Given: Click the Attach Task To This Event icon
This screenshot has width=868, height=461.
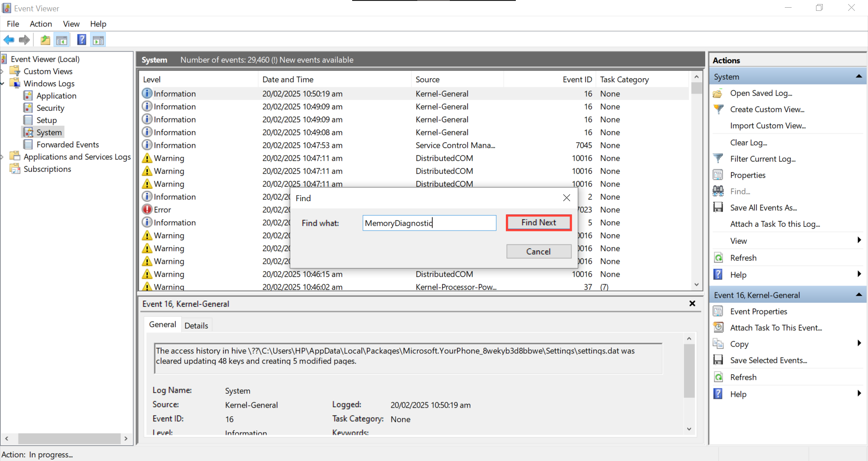Looking at the screenshot, I should [x=718, y=327].
